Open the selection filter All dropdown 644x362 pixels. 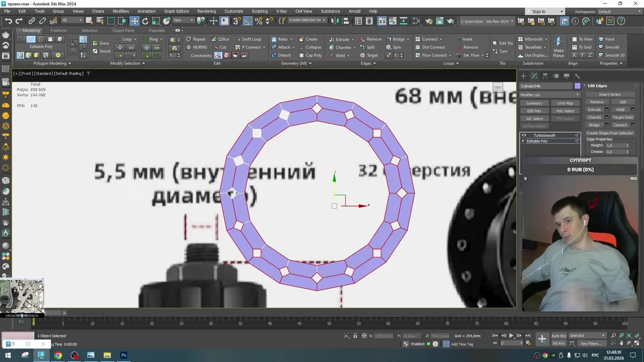coord(71,21)
